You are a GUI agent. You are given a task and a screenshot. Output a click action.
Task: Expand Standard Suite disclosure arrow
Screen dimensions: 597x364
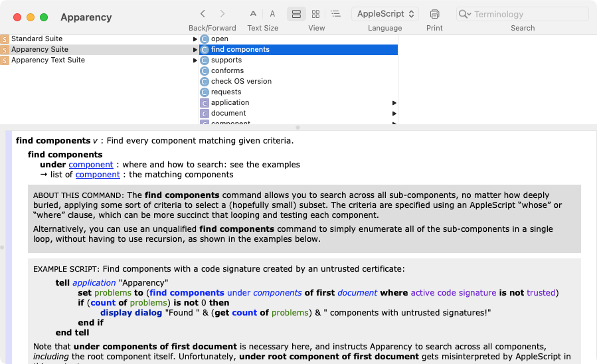(x=195, y=39)
